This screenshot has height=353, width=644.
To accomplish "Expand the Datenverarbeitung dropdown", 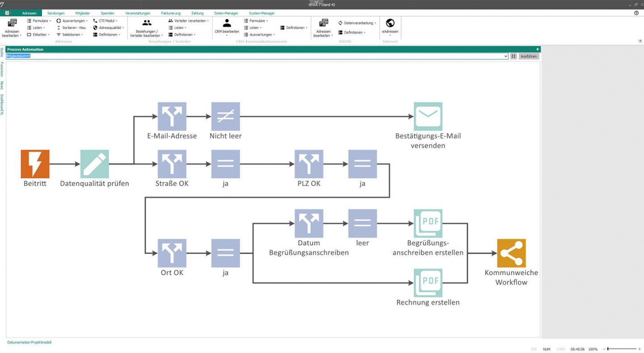I will tap(357, 23).
